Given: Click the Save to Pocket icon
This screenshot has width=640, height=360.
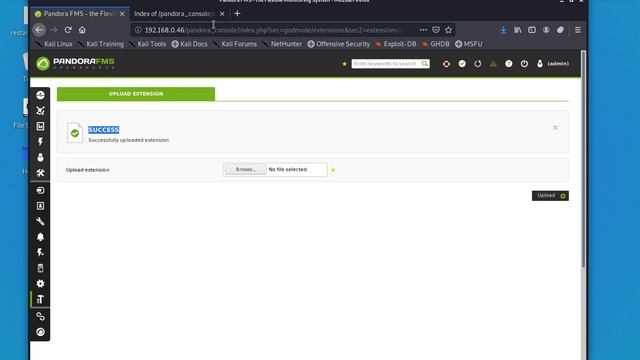Looking at the screenshot, I should tap(436, 30).
